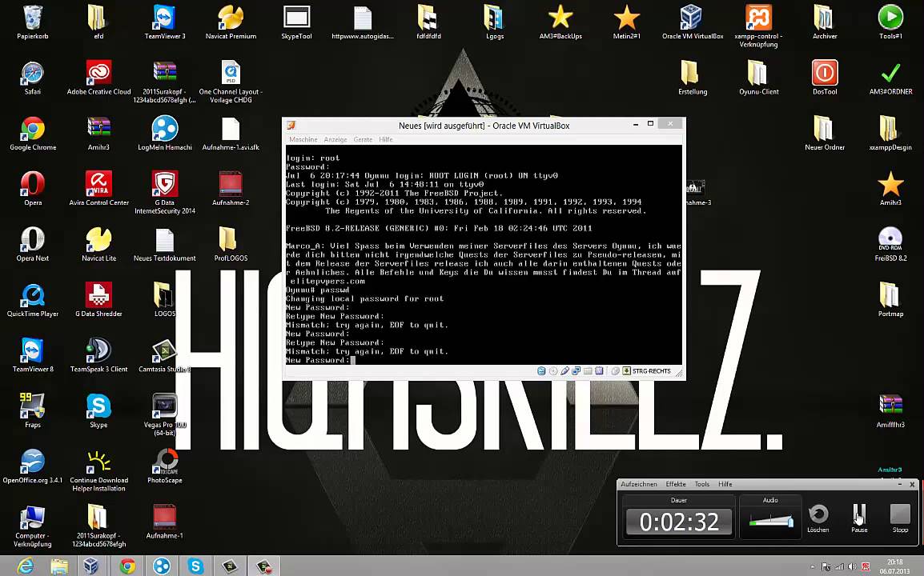Open Google Chrome from the taskbar

127,566
